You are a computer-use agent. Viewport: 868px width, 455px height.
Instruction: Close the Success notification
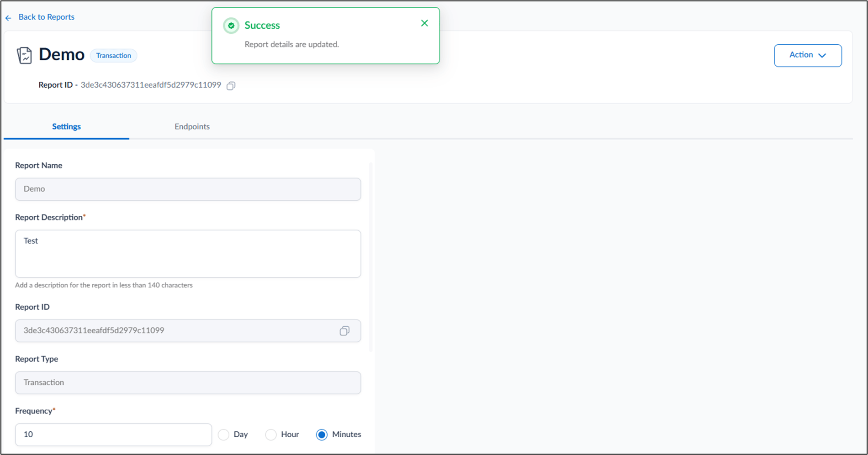(424, 23)
